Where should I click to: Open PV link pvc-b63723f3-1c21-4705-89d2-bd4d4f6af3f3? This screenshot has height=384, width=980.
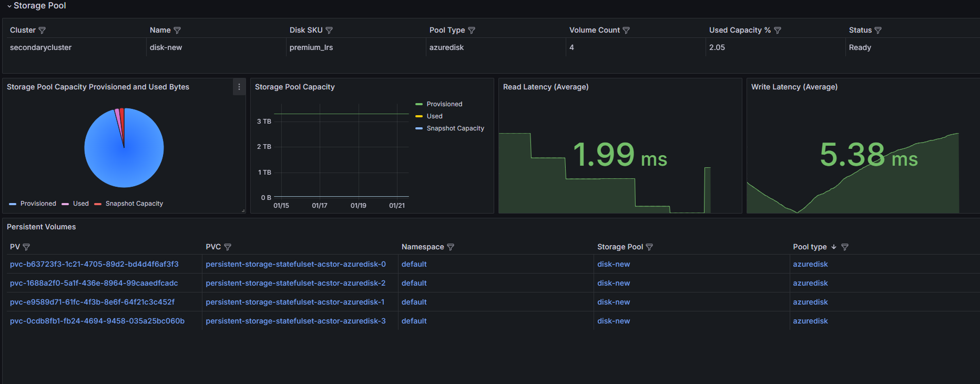pyautogui.click(x=94, y=264)
